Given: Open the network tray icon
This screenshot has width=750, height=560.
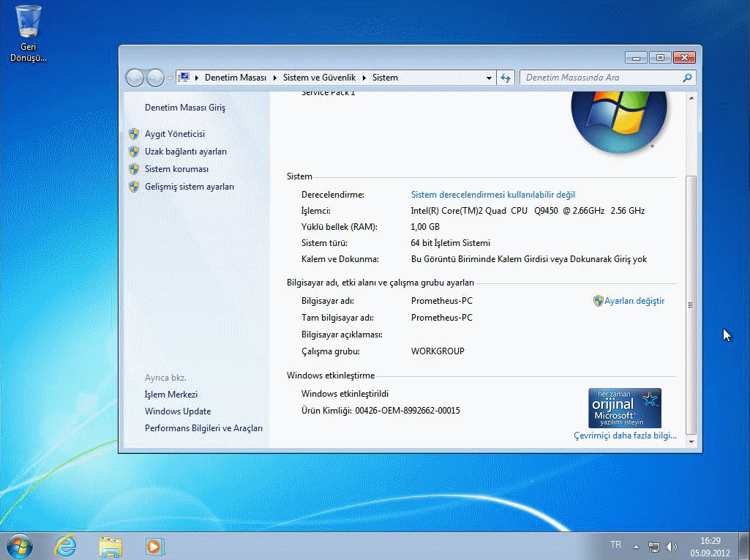Looking at the screenshot, I should [x=654, y=547].
